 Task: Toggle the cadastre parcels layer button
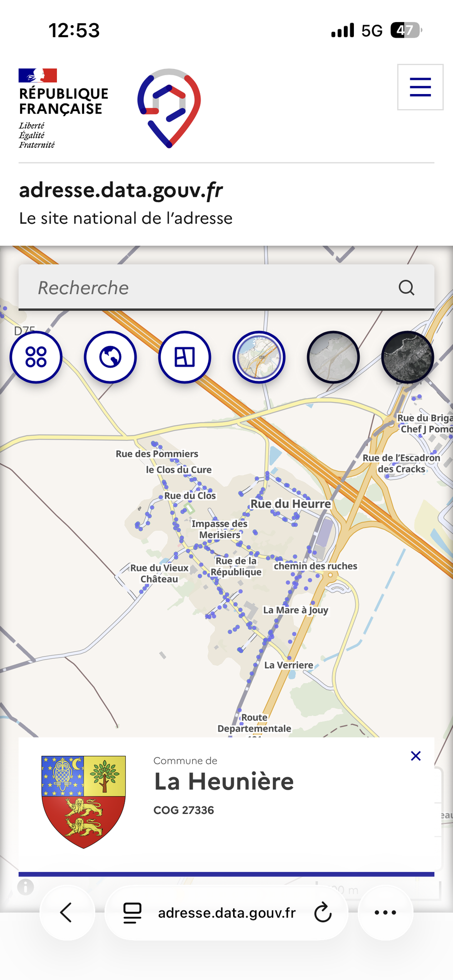(x=185, y=357)
